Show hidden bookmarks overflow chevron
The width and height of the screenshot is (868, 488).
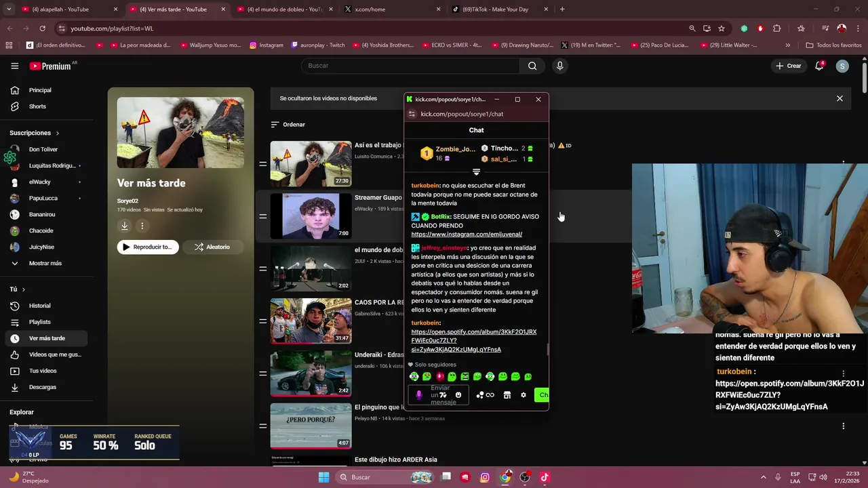[x=787, y=45]
